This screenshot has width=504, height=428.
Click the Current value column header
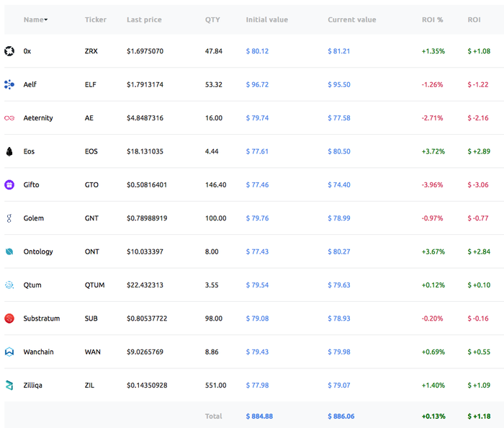click(x=351, y=19)
